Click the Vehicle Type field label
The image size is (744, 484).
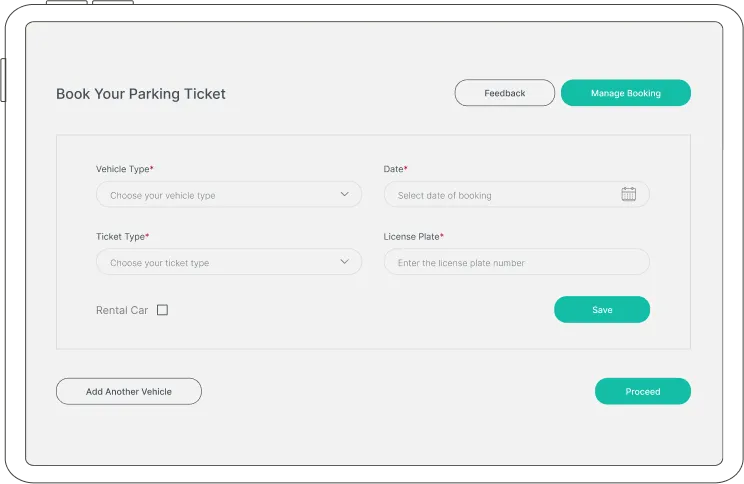coord(122,169)
